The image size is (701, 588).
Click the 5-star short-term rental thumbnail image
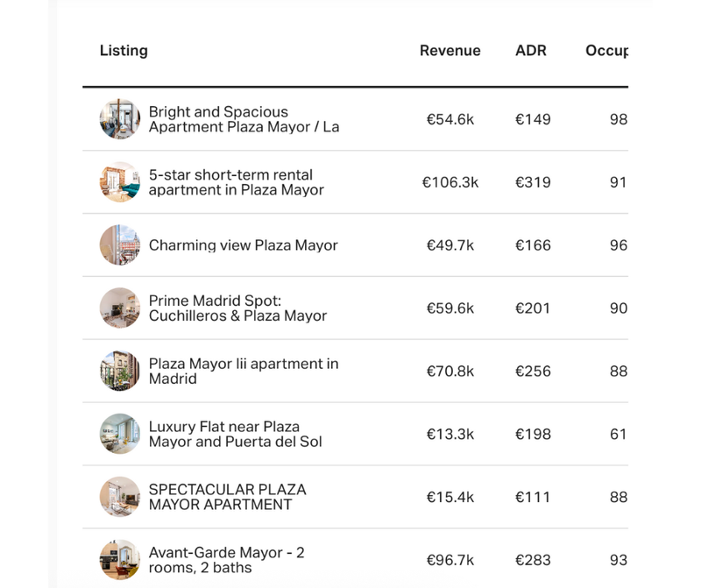pyautogui.click(x=119, y=182)
